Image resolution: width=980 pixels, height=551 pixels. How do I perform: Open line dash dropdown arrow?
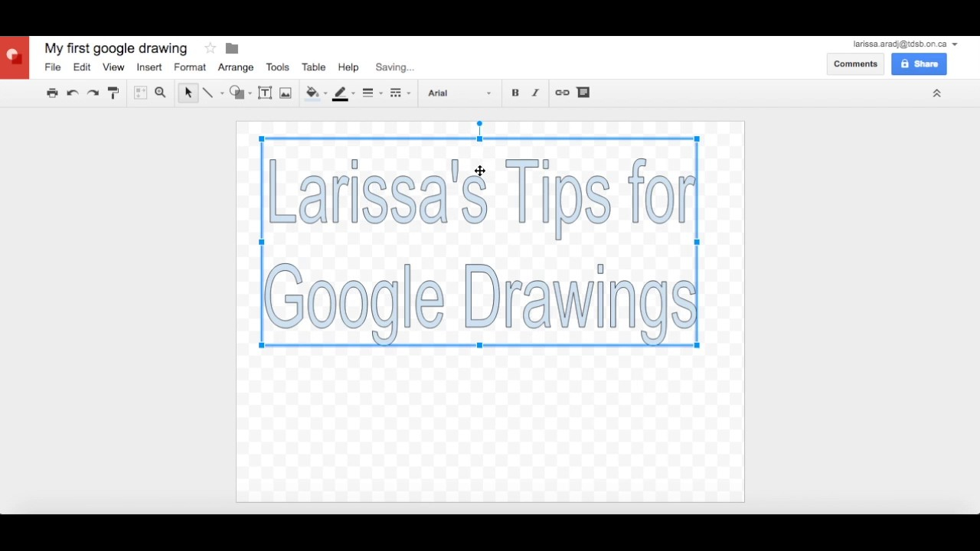[409, 93]
